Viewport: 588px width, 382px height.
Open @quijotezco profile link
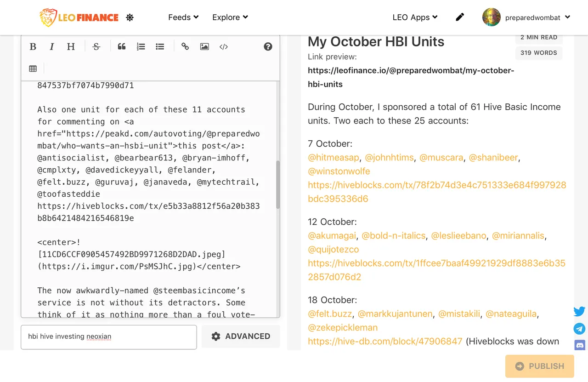click(334, 249)
